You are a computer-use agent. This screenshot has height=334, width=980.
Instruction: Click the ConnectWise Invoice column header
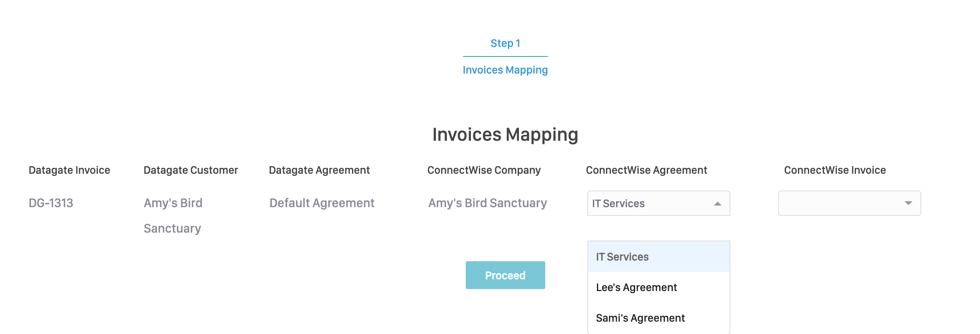pyautogui.click(x=835, y=170)
